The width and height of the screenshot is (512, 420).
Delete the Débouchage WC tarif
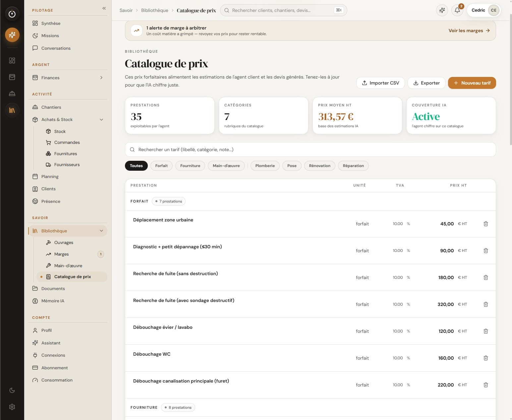click(486, 358)
